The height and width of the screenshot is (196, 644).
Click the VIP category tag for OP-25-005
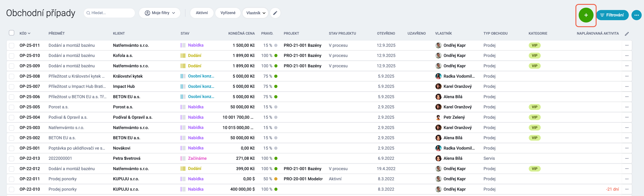[x=534, y=107]
